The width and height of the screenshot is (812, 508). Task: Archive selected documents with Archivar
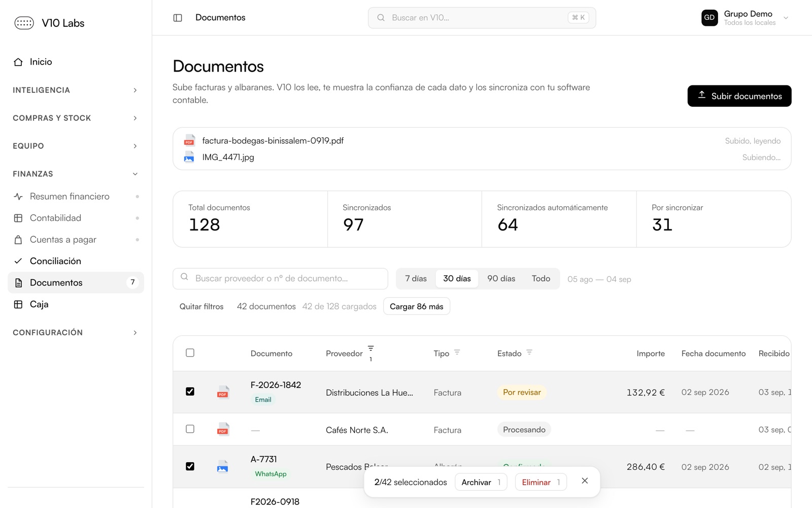click(481, 482)
